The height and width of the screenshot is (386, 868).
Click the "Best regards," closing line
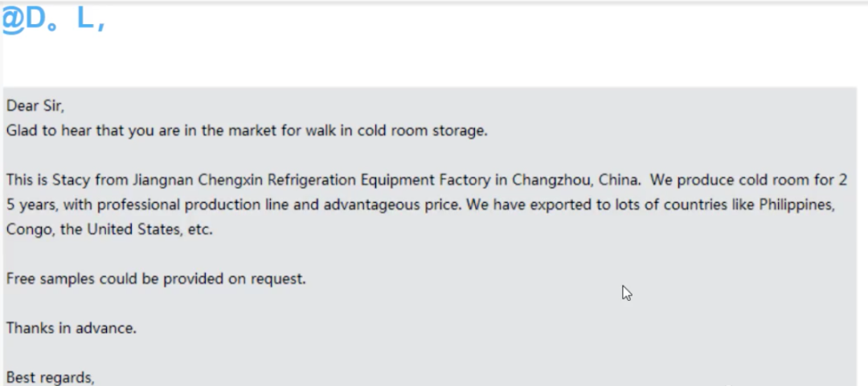[x=51, y=377]
